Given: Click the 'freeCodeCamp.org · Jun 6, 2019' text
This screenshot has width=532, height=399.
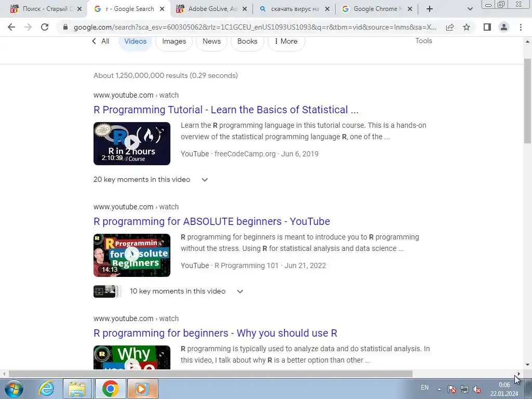Looking at the screenshot, I should click(267, 154).
